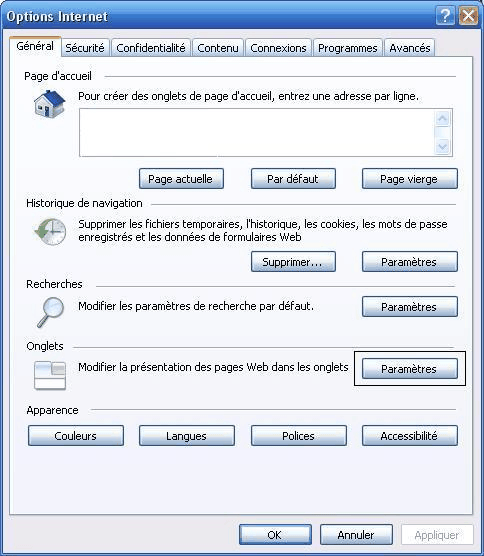Click the Accessibilité button

410,435
